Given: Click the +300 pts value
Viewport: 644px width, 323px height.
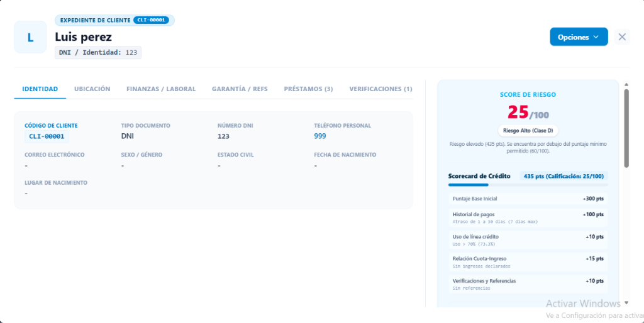Looking at the screenshot, I should coord(593,199).
